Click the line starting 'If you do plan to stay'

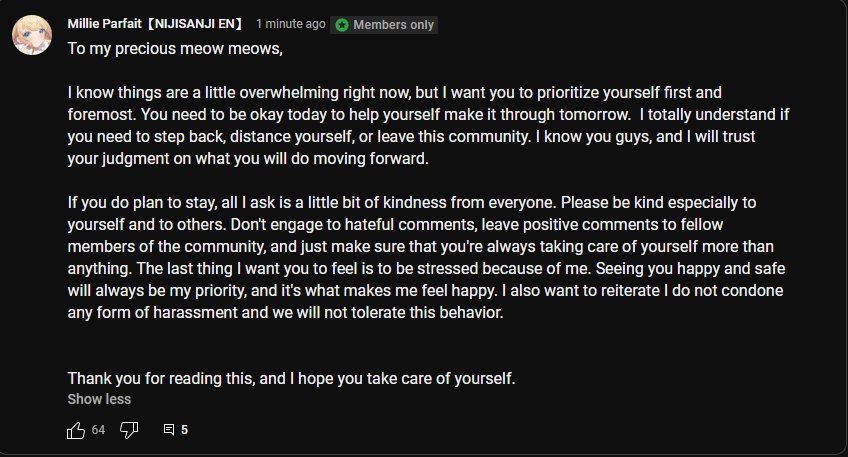tap(412, 202)
